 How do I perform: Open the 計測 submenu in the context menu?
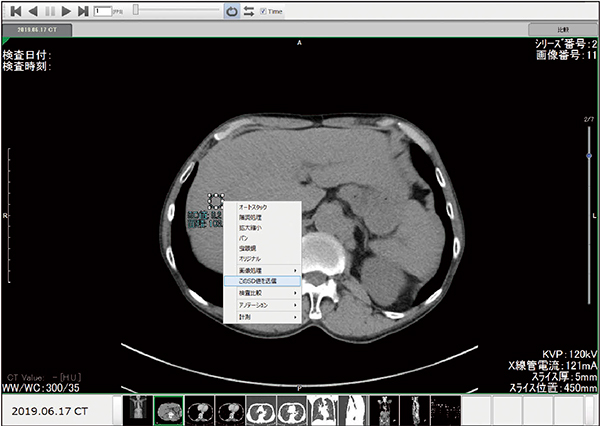[261, 317]
